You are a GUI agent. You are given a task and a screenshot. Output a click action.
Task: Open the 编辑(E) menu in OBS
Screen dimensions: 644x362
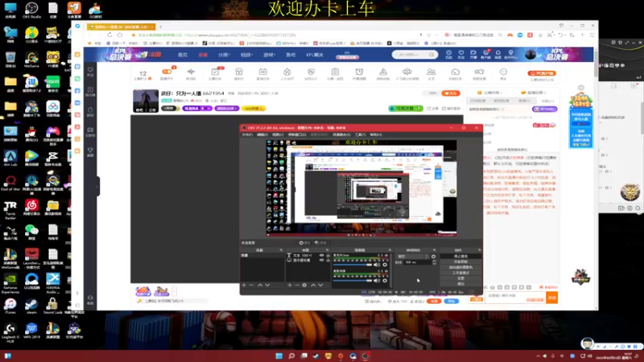tap(262, 134)
